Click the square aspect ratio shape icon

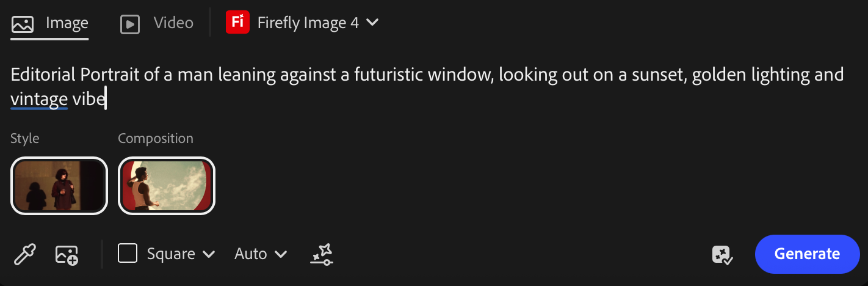128,254
